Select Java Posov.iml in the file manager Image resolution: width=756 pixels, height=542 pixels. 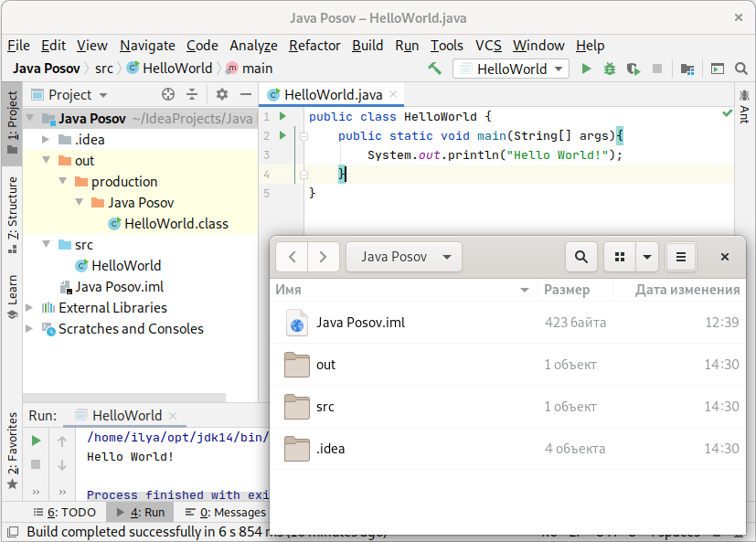[360, 323]
